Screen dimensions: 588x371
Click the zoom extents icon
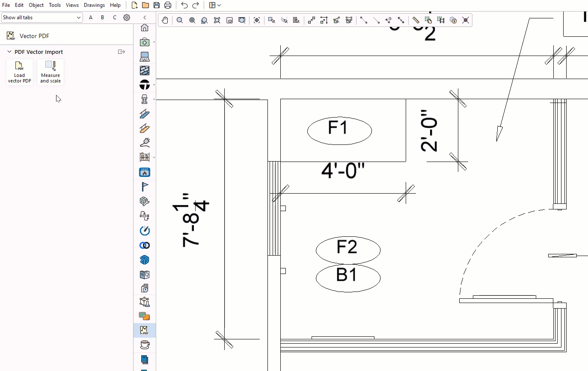click(x=217, y=20)
